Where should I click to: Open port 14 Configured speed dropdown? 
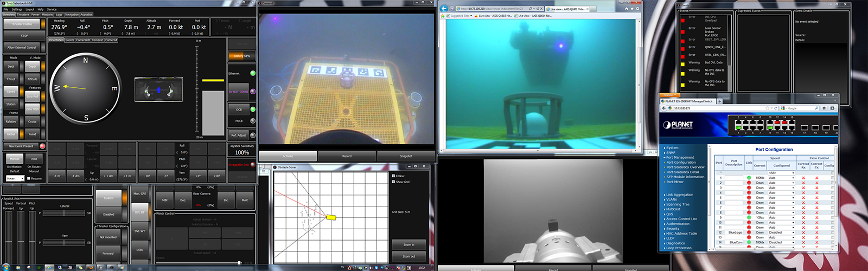pyautogui.click(x=781, y=242)
